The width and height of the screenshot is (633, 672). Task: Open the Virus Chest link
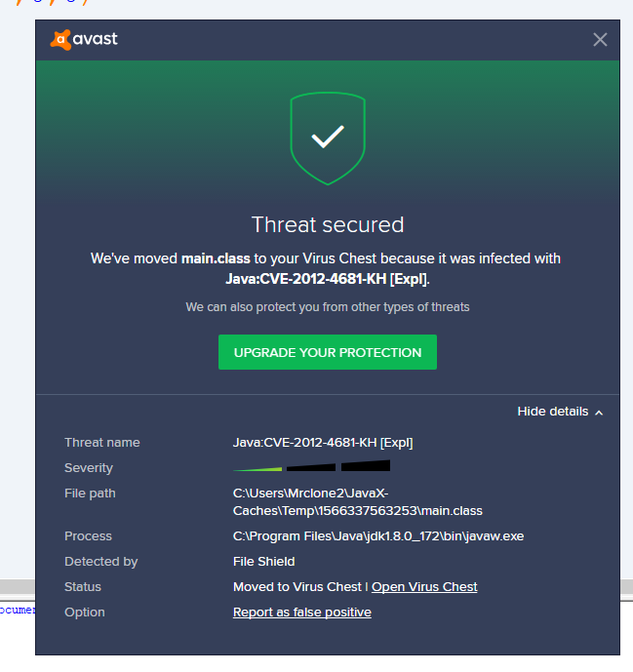coord(424,587)
